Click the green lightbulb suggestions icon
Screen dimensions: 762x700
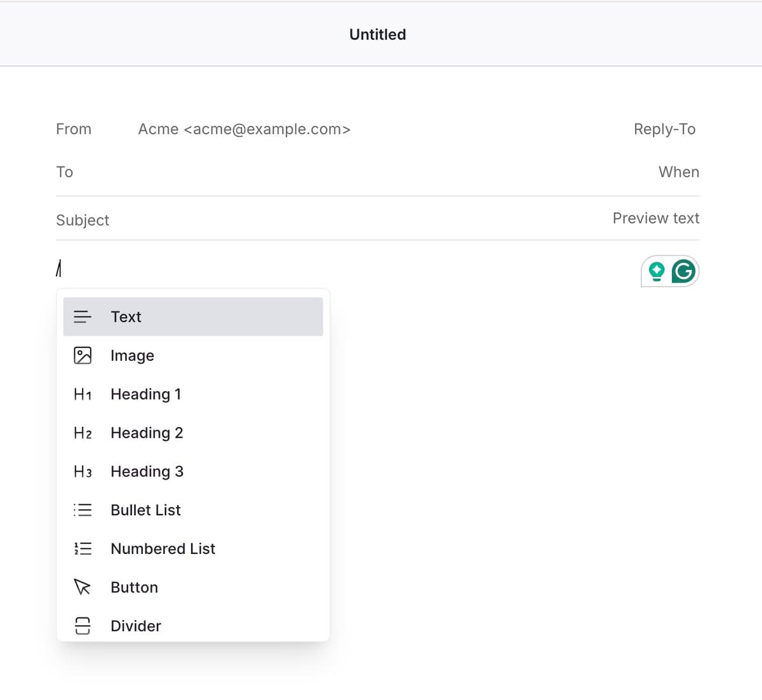point(657,271)
